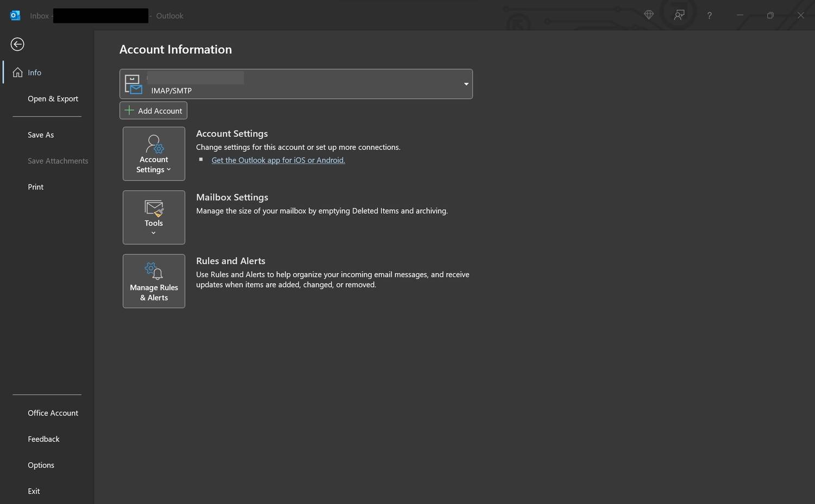Click the Microsoft 365 premium diamond icon
The width and height of the screenshot is (815, 504).
(649, 15)
